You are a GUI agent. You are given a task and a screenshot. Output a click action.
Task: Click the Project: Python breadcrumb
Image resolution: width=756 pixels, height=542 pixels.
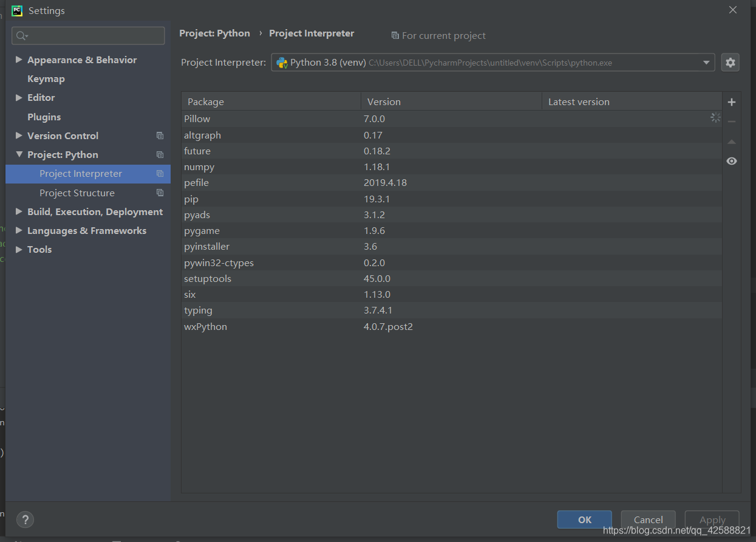pos(214,33)
